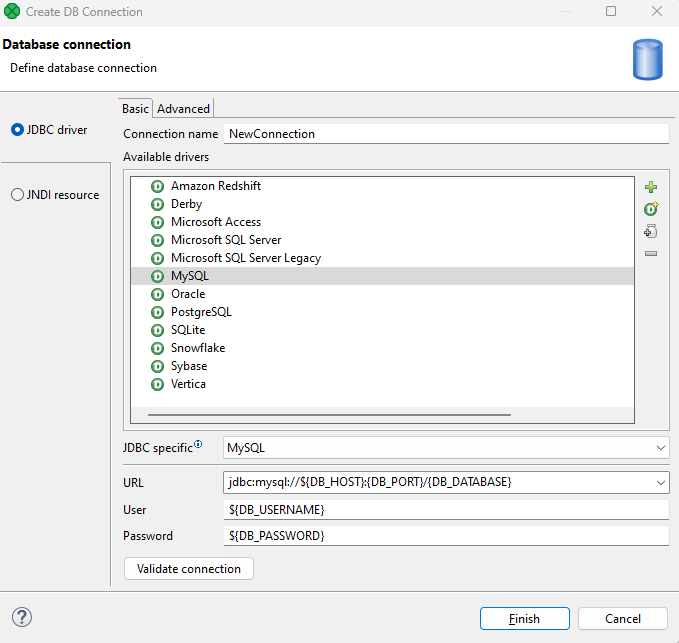Expand the URL dropdown arrow
The width and height of the screenshot is (679, 643).
(660, 482)
